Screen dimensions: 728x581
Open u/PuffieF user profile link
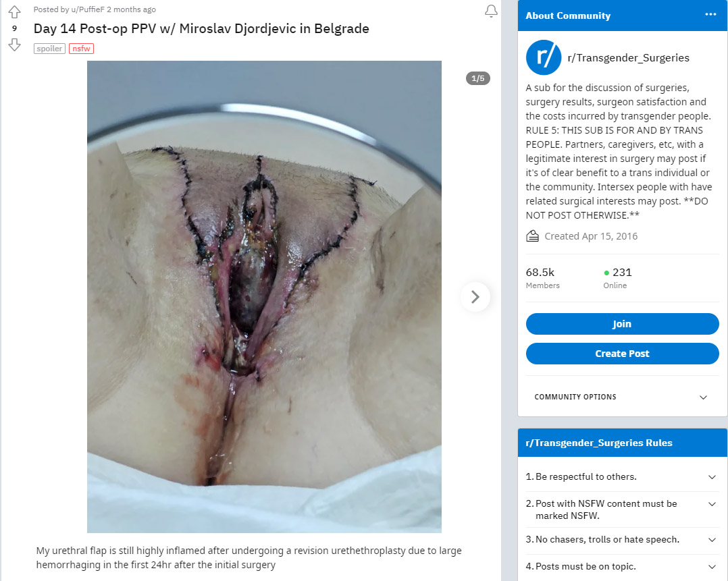88,9
